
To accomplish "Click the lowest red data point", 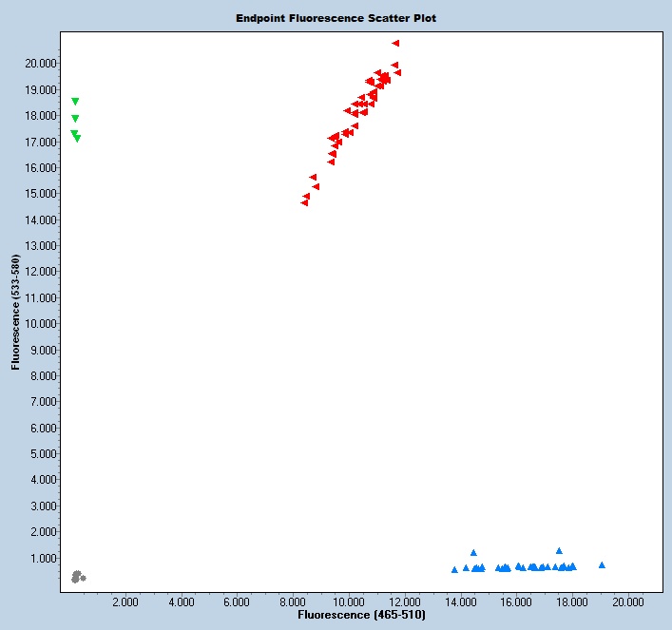I will [x=305, y=202].
